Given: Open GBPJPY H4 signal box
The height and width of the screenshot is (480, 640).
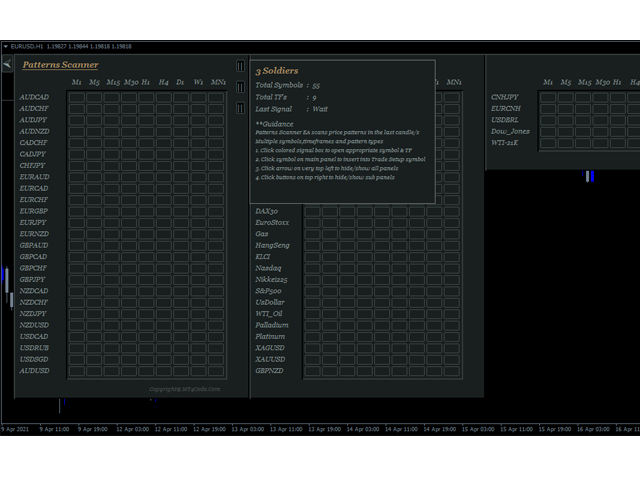Looking at the screenshot, I should (164, 280).
